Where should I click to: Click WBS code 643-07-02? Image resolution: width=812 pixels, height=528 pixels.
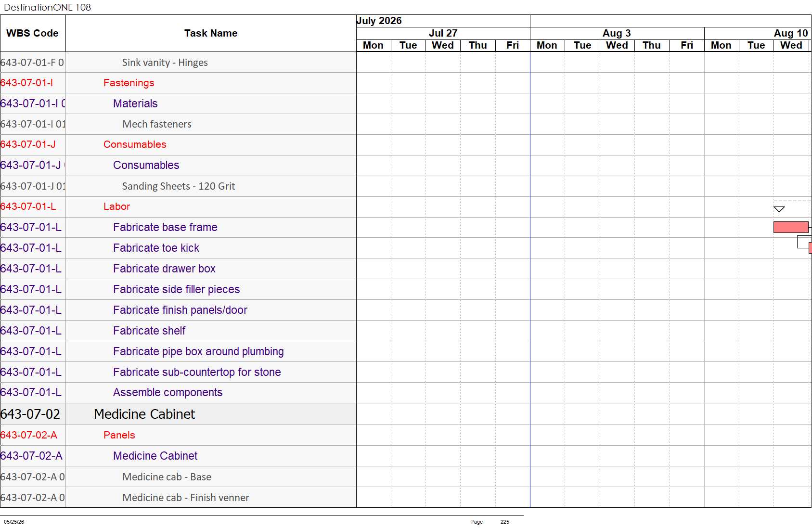point(30,414)
